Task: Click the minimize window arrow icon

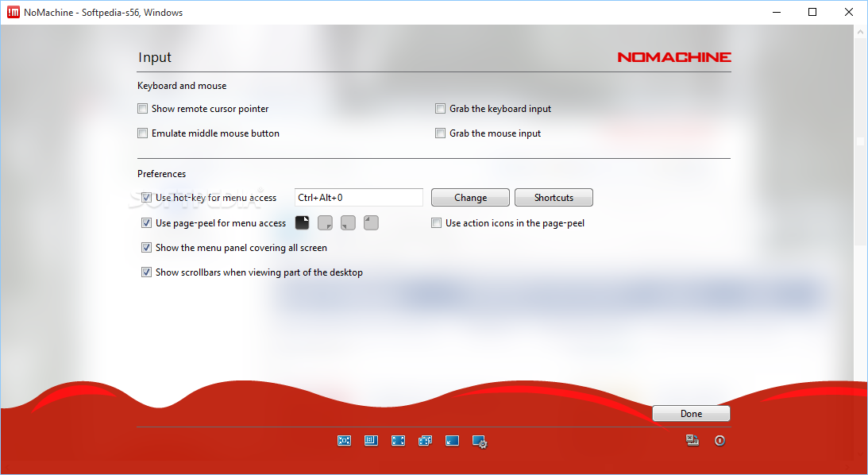Action: pyautogui.click(x=453, y=441)
